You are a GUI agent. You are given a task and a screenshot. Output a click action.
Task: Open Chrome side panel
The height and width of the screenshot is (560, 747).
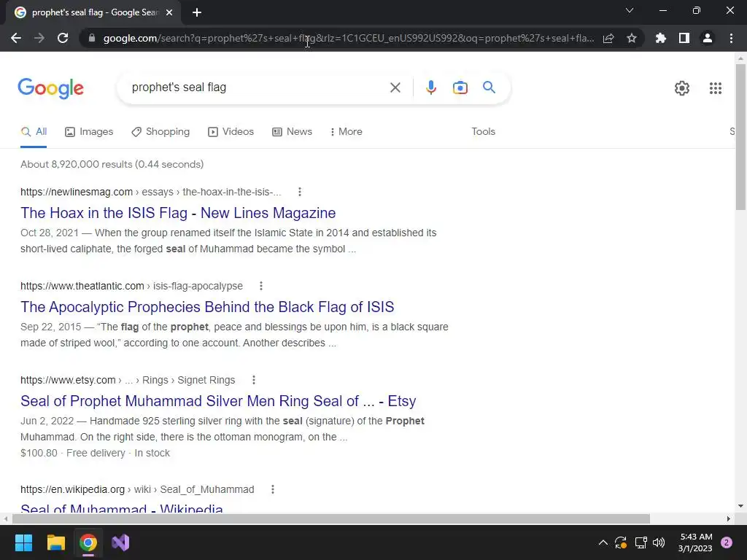click(684, 38)
